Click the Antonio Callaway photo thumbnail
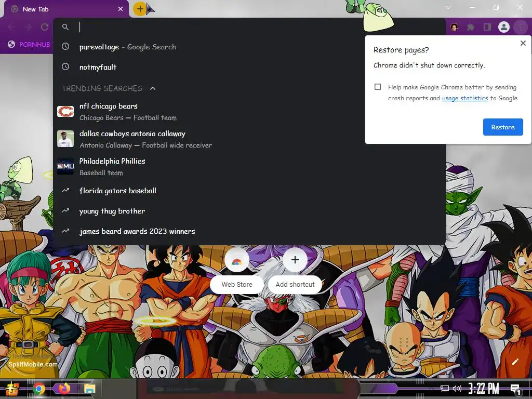 coord(65,139)
